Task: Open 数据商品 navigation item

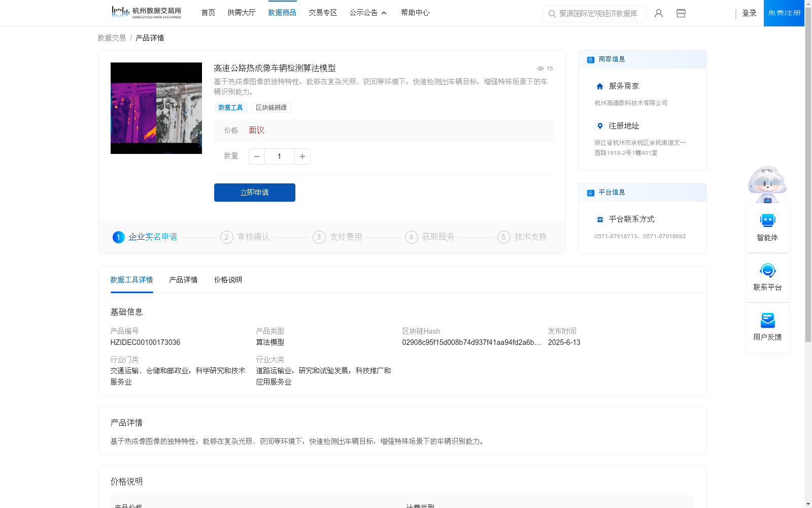Action: click(x=282, y=13)
